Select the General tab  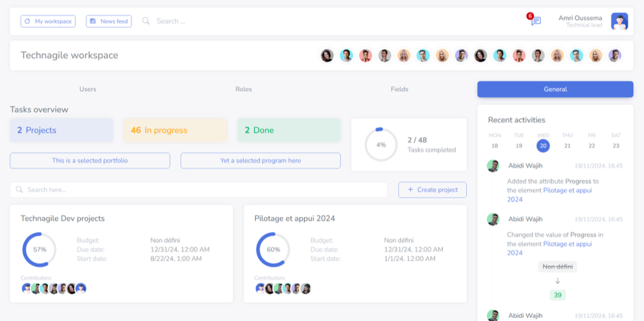click(555, 89)
